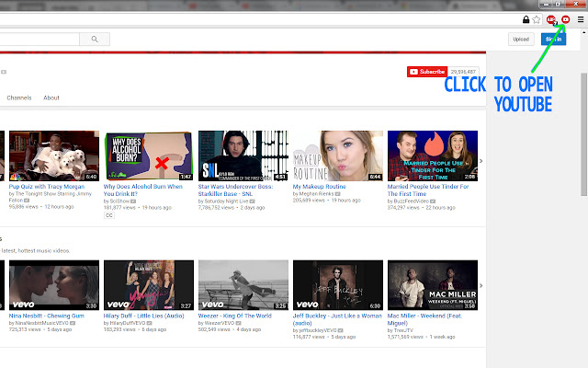Click the subscriber count 29,596,487
This screenshot has width=588, height=368.
(x=463, y=72)
